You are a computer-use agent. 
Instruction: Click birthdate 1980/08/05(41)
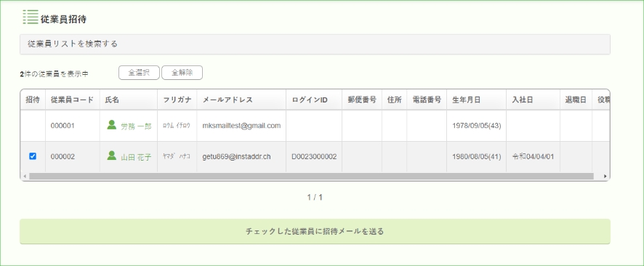[x=476, y=156]
